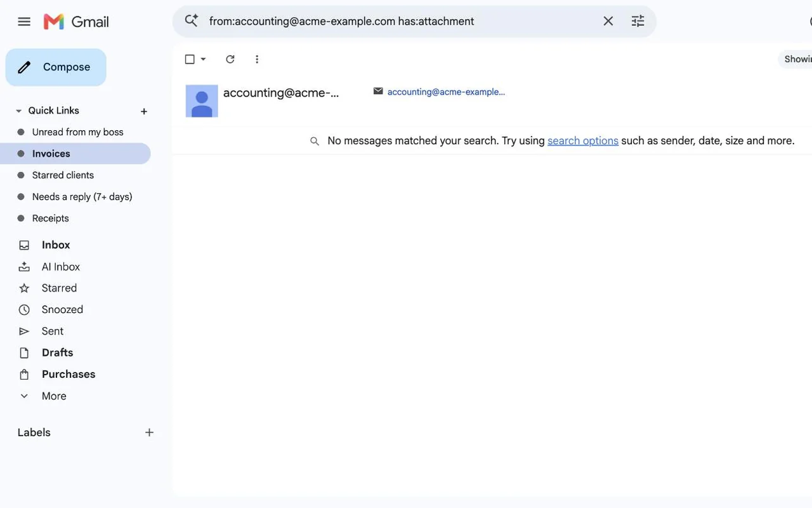The image size is (812, 508).
Task: Click the AI Inbox tray icon
Action: click(24, 267)
